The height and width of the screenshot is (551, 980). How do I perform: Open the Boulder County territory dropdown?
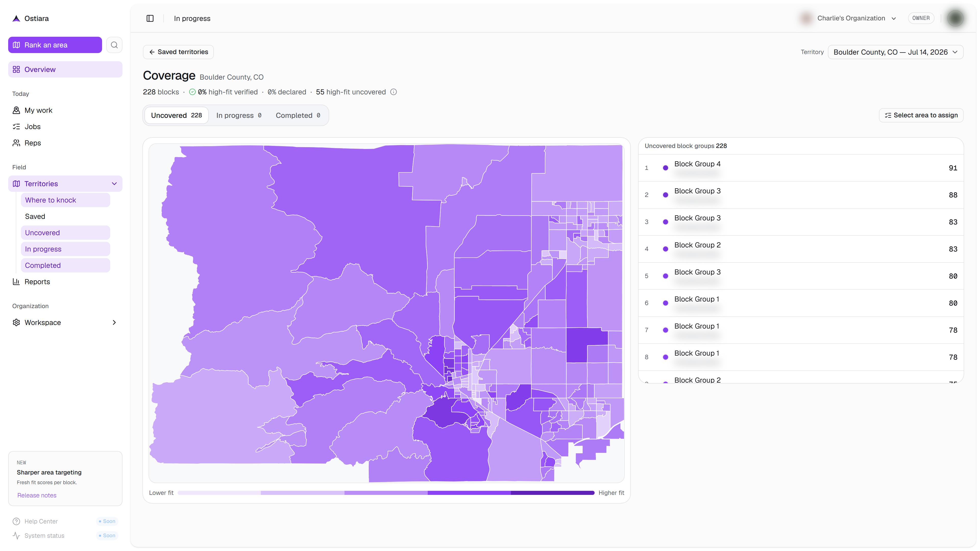click(896, 52)
